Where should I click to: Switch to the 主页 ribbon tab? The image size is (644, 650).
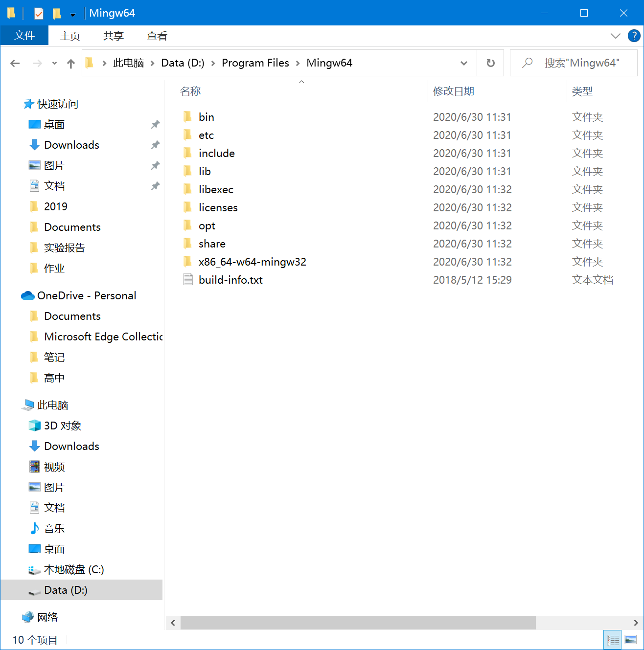(x=70, y=36)
